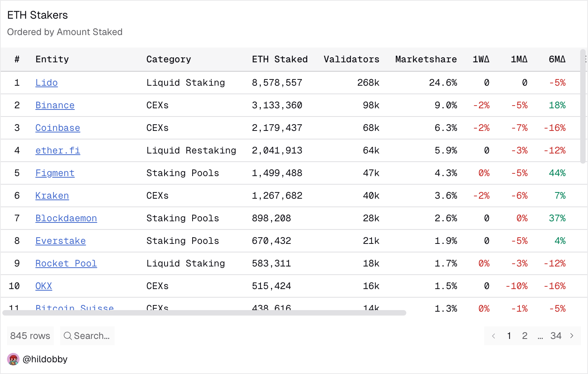Sort by Validators column header
The image size is (588, 374).
(351, 59)
